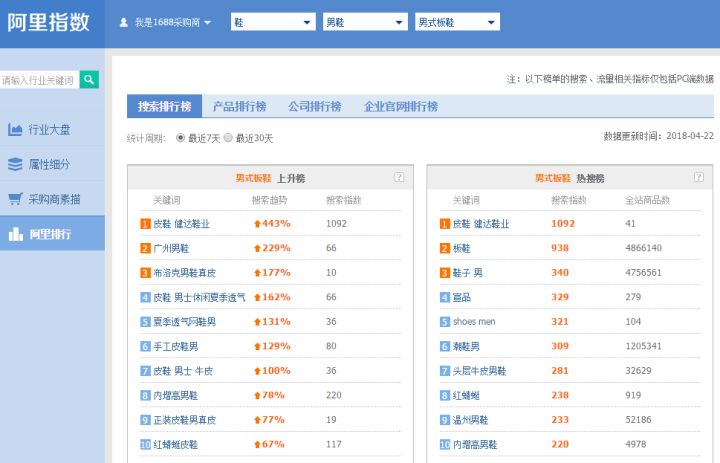Image resolution: width=720 pixels, height=463 pixels.
Task: Click the 属性细分 layers icon
Action: tap(15, 164)
